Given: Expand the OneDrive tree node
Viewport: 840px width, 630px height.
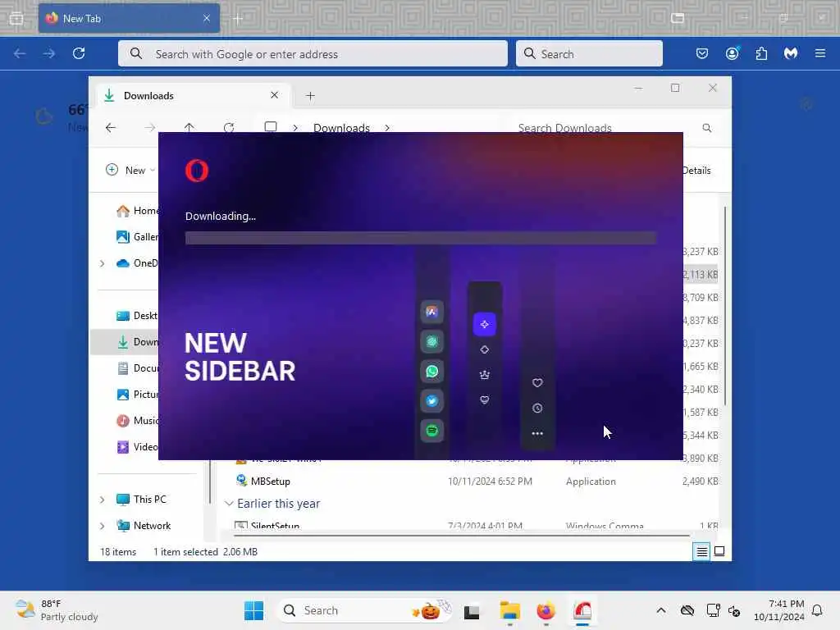Looking at the screenshot, I should click(102, 263).
